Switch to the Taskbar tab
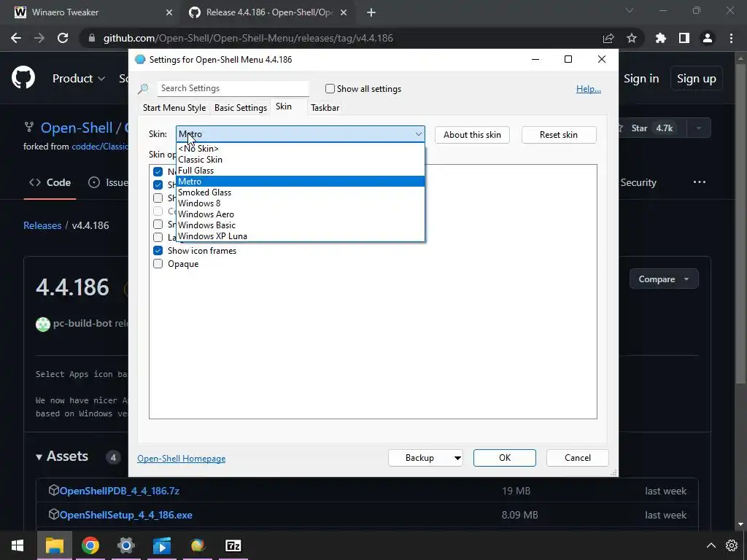The width and height of the screenshot is (747, 560). (325, 108)
